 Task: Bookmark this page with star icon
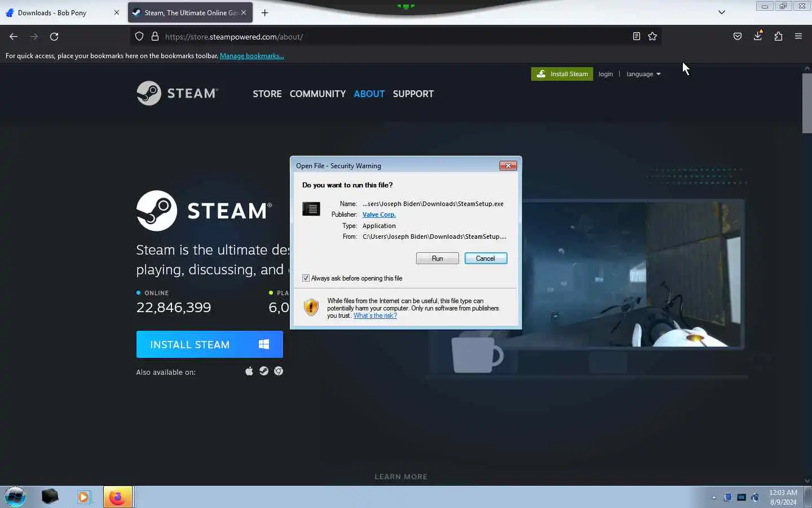pos(652,37)
